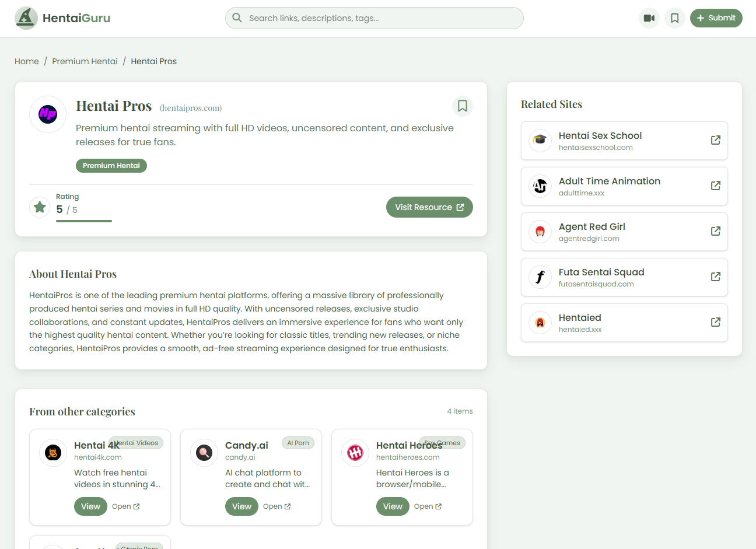Click the Adult Time Animation logo icon
The width and height of the screenshot is (756, 549).
540,186
